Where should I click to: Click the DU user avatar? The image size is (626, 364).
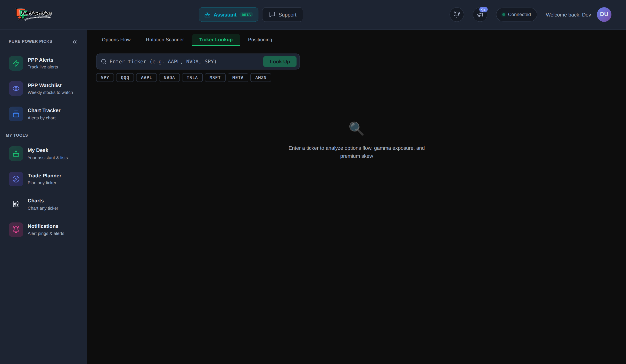tap(604, 14)
